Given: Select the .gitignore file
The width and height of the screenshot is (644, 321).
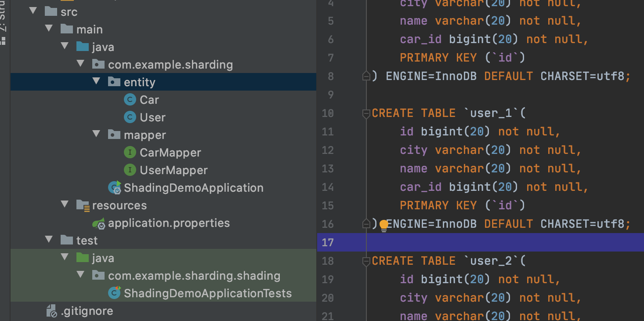Looking at the screenshot, I should pyautogui.click(x=87, y=311).
